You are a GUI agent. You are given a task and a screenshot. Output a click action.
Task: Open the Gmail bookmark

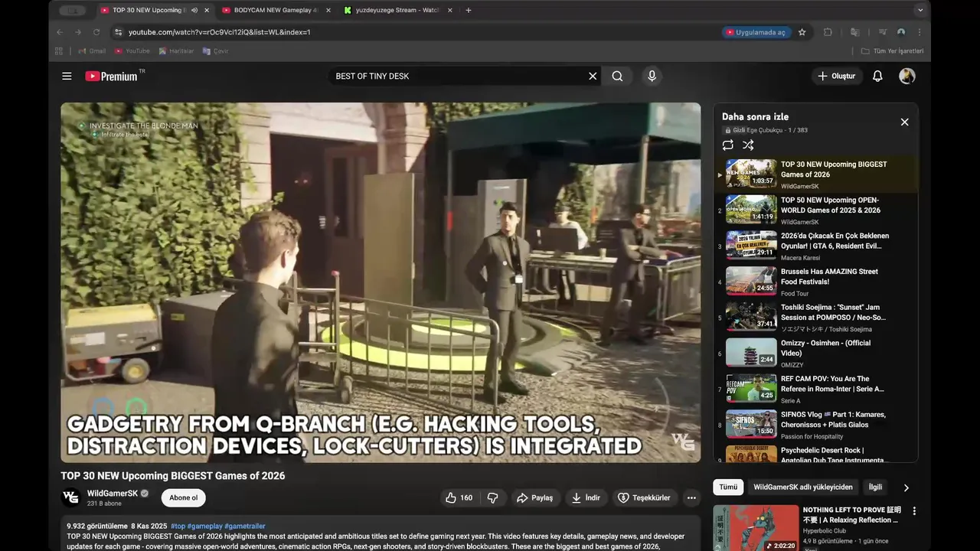click(x=92, y=51)
